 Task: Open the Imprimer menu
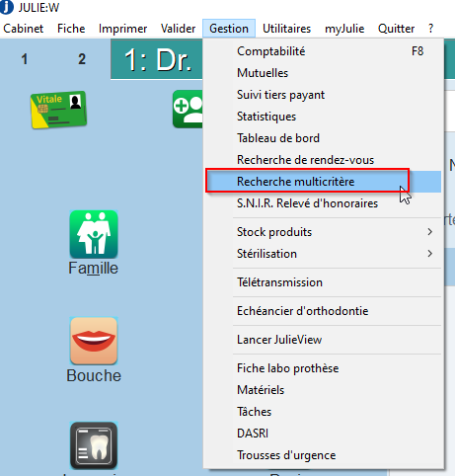pos(122,29)
